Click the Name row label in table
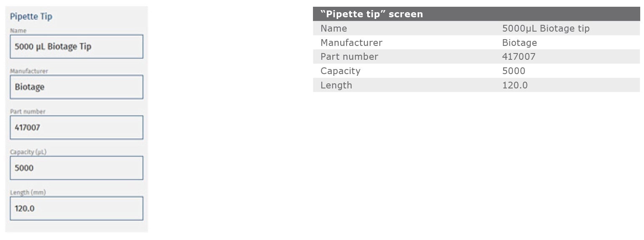The image size is (644, 240). click(334, 29)
